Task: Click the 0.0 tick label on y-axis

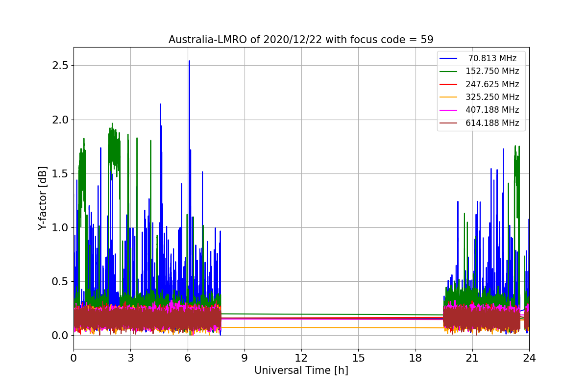Action: coord(61,335)
